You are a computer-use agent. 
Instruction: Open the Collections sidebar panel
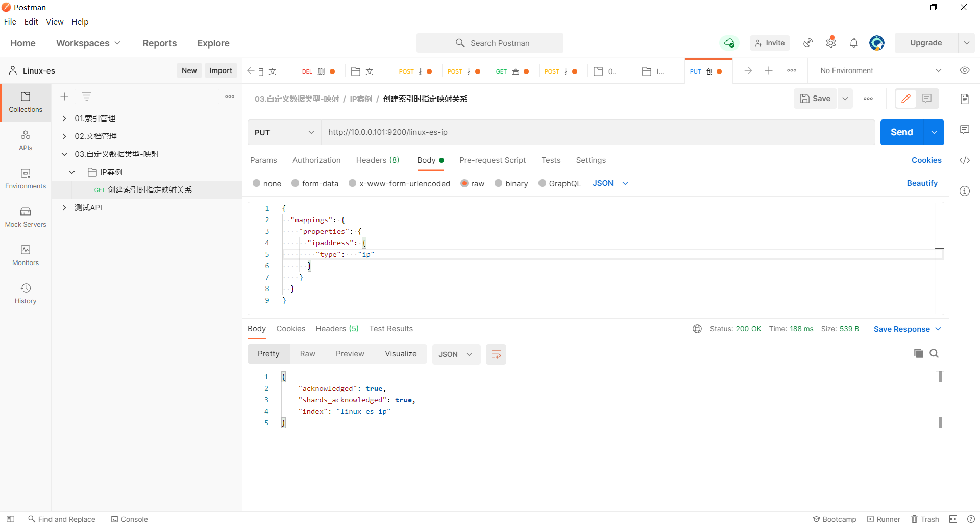tap(26, 102)
